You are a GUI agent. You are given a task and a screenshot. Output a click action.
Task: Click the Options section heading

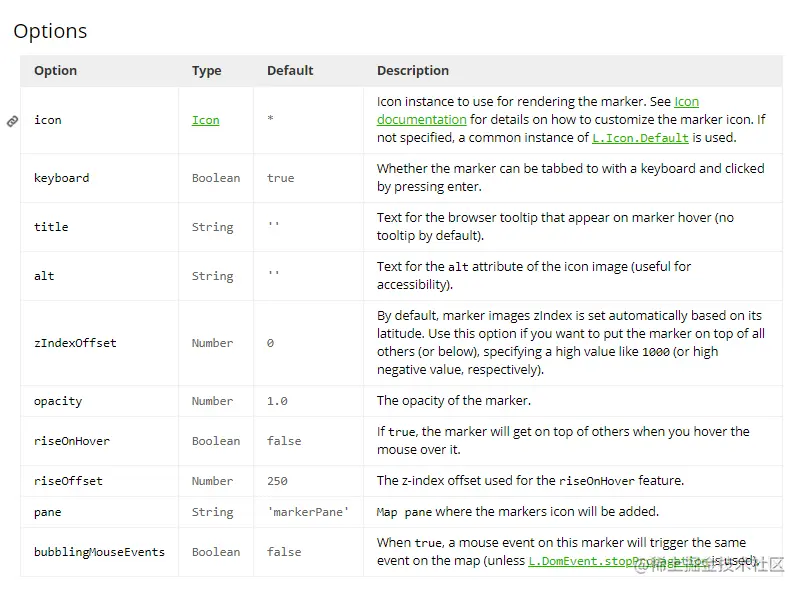point(50,31)
